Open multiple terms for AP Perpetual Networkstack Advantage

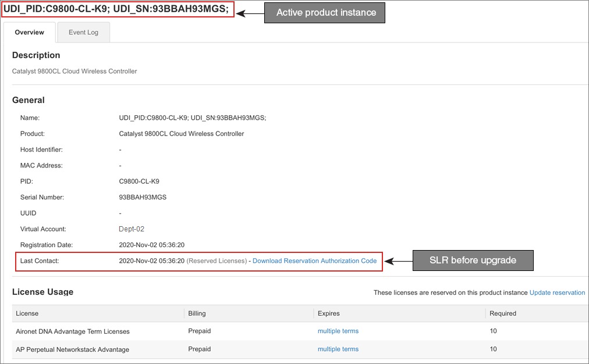338,349
